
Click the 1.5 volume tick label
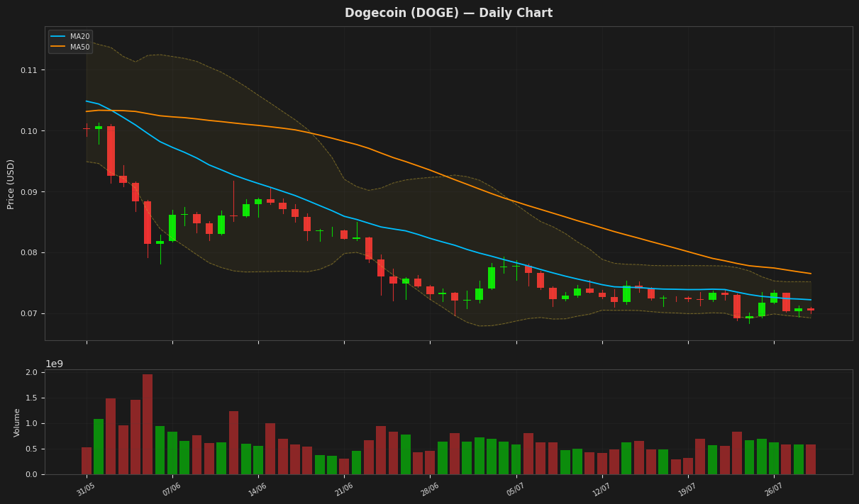[32, 398]
